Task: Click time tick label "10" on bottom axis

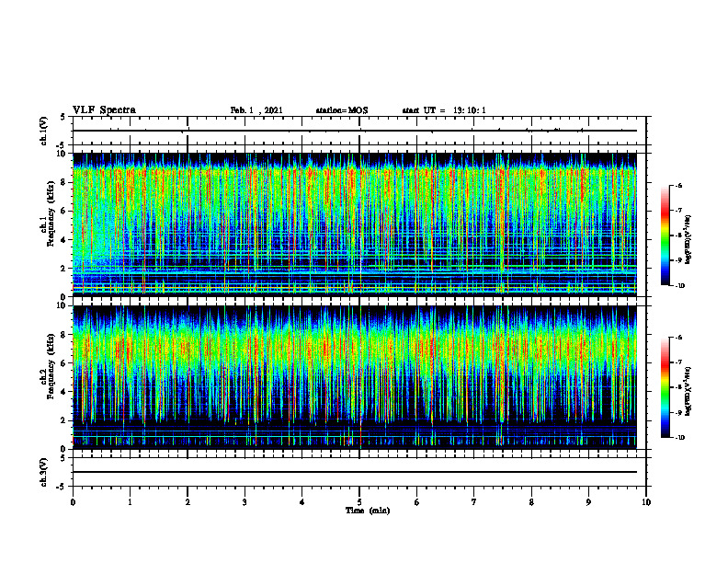Action: [x=646, y=502]
